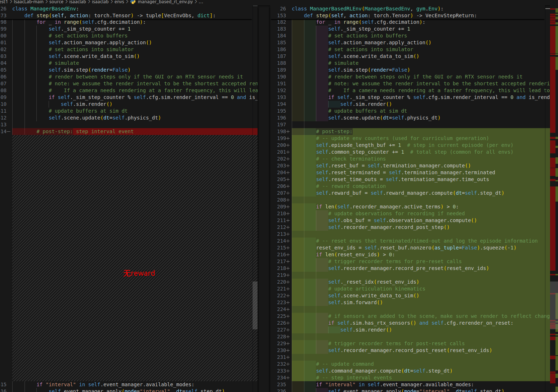Click right sticky def step returning VecEnvStepReturn
This screenshot has height=392, width=558.
coord(390,15)
